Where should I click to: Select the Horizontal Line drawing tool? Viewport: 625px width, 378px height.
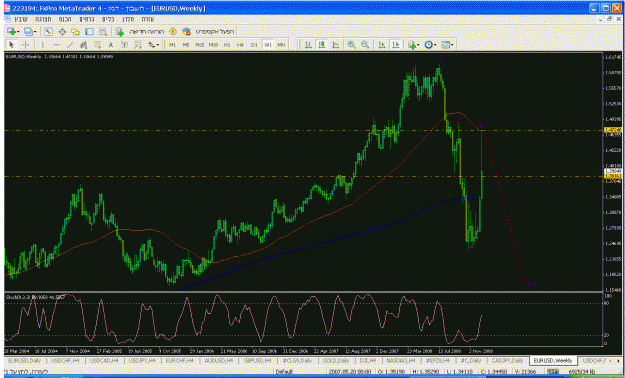[56, 45]
